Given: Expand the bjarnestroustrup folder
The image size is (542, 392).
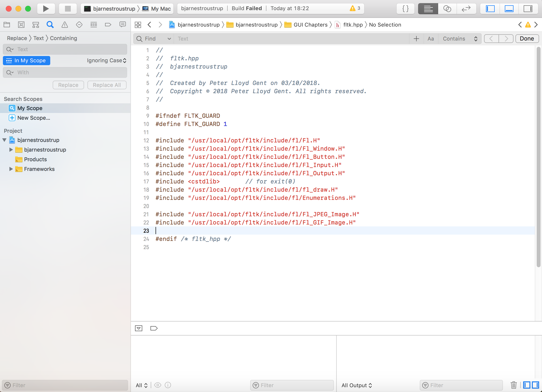Looking at the screenshot, I should coord(11,150).
